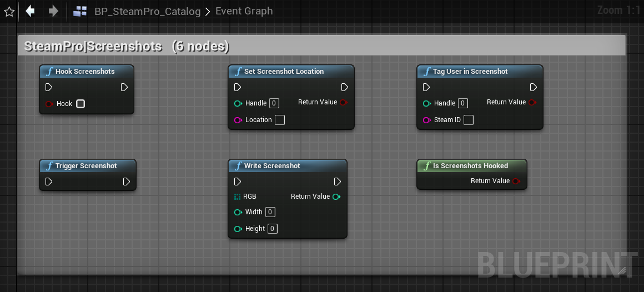
Task: Click Return Value pin on Set Screenshot Location
Action: coord(343,102)
